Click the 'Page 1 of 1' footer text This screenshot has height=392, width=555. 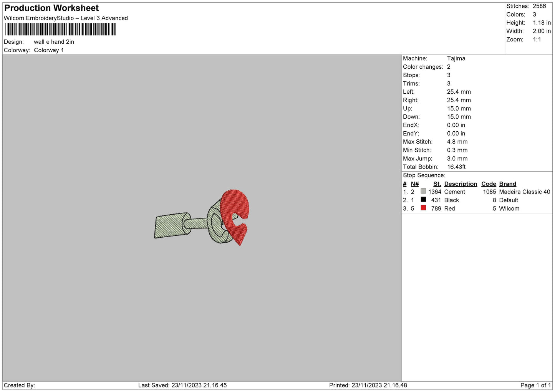[x=536, y=385]
